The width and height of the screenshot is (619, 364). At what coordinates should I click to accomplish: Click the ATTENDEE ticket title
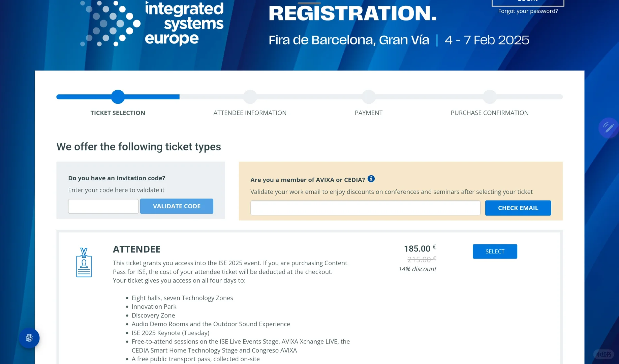tap(137, 249)
